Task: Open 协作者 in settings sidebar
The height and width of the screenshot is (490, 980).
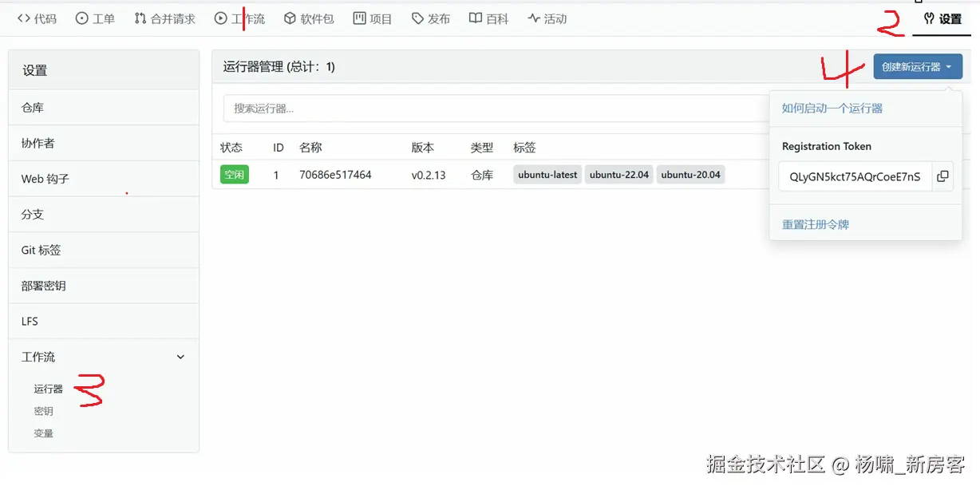Action: click(104, 144)
